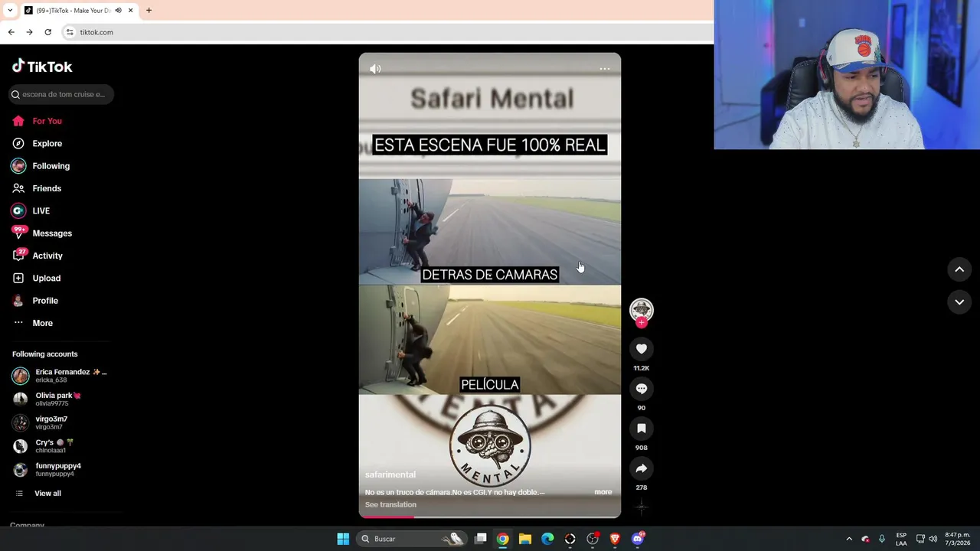The width and height of the screenshot is (980, 551).
Task: Click See translation link
Action: 390,504
